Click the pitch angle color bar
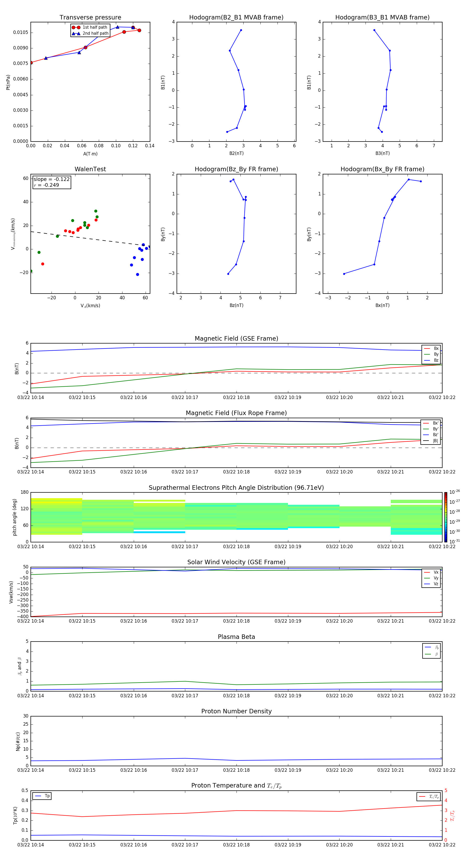The width and height of the screenshot is (473, 868). point(446,517)
